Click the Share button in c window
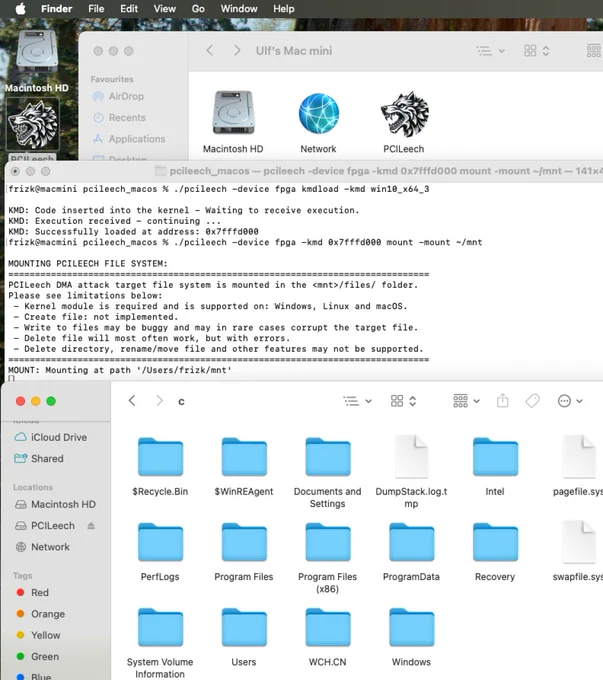 [x=502, y=401]
